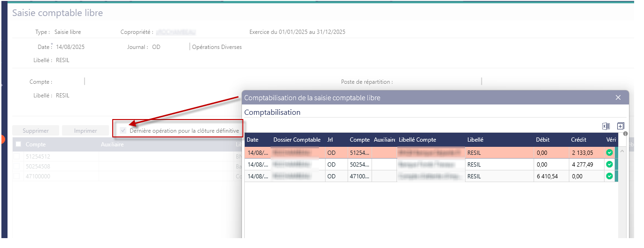The image size is (644, 248).
Task: Click the green check on the 6 410,54 row
Action: coord(609,176)
